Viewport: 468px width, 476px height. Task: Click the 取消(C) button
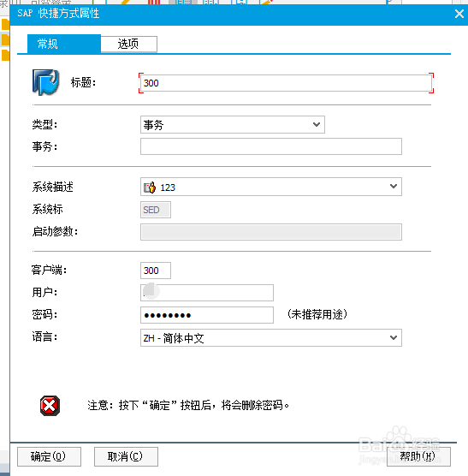point(126,456)
